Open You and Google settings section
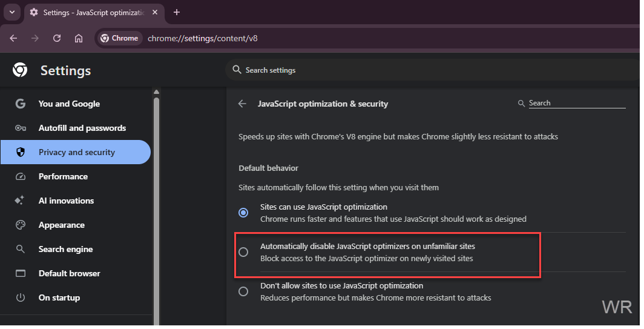The width and height of the screenshot is (644, 329). click(x=69, y=104)
